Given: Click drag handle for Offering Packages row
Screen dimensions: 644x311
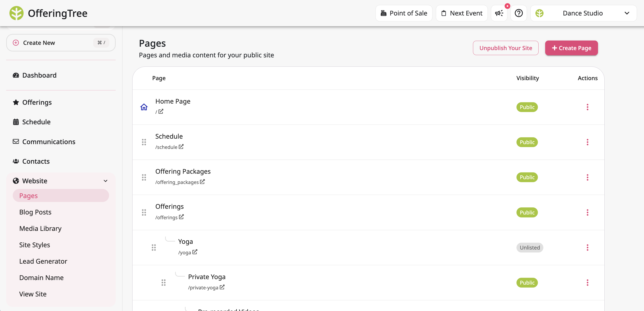Looking at the screenshot, I should (x=144, y=177).
